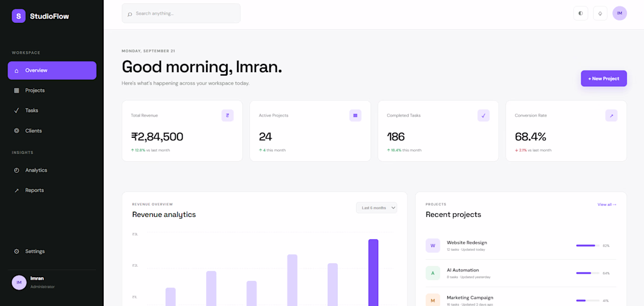Click the Imran avatar in sidebar footer

(19, 283)
